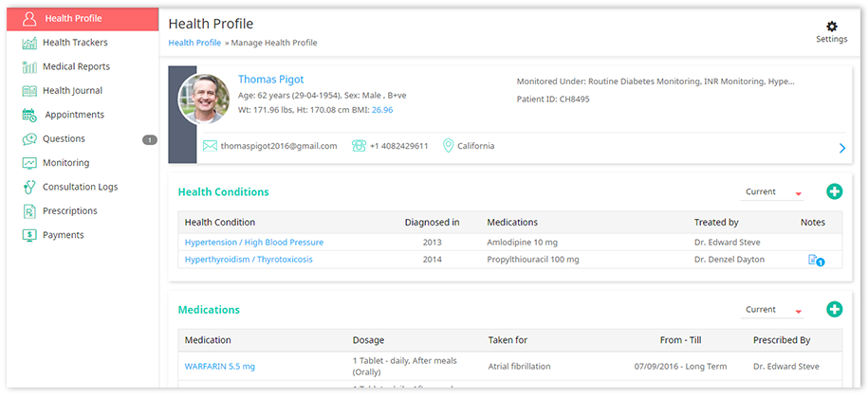Screen dimensions: 868x398
Task: Open the Medications Current dropdown
Action: 773,310
